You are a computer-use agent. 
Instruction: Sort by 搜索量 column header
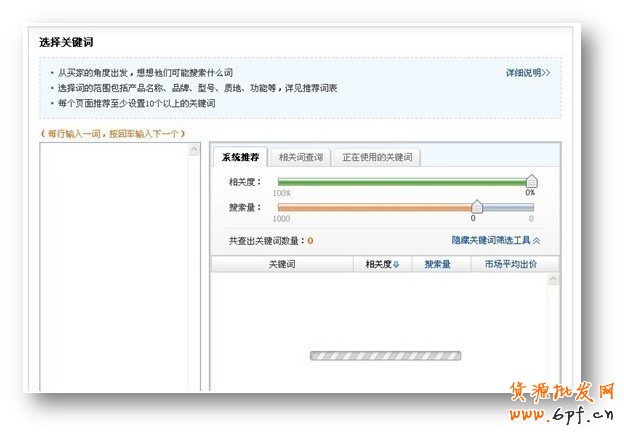pyautogui.click(x=437, y=264)
